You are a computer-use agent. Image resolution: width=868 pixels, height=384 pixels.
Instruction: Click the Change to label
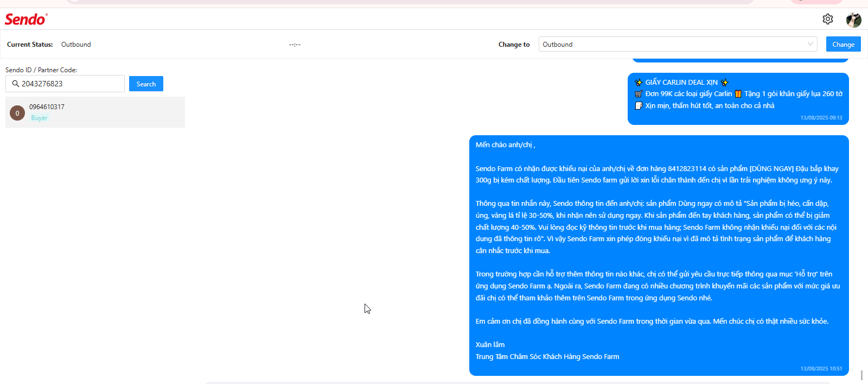514,45
